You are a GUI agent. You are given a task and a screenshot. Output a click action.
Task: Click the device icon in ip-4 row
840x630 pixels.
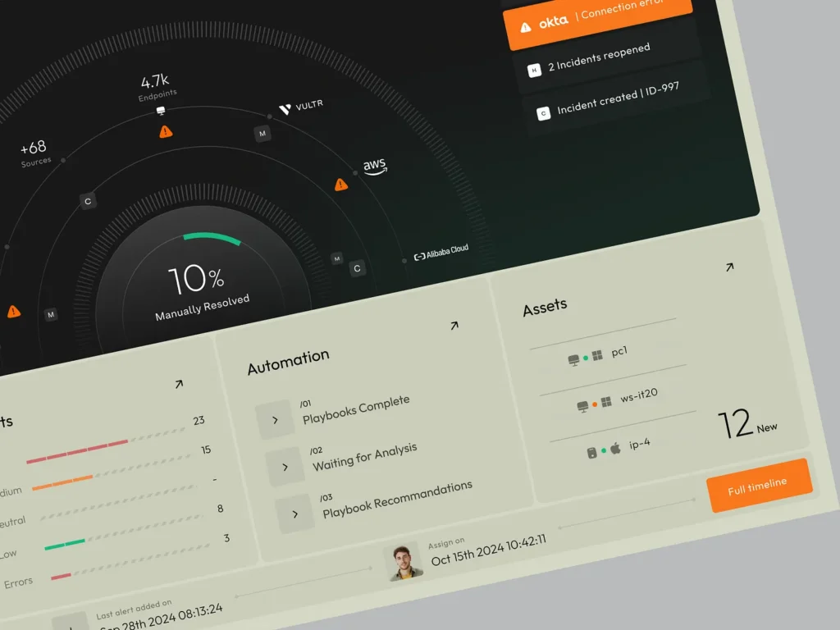pyautogui.click(x=592, y=453)
